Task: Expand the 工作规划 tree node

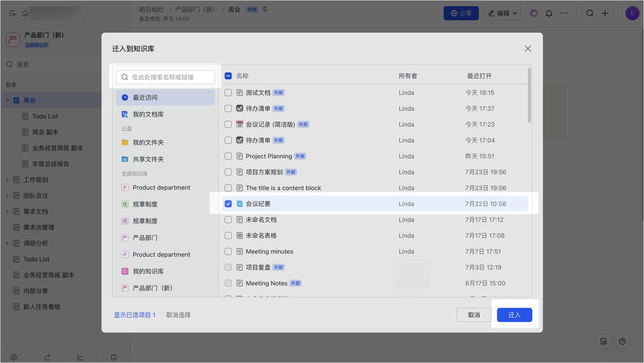Action: [x=8, y=179]
